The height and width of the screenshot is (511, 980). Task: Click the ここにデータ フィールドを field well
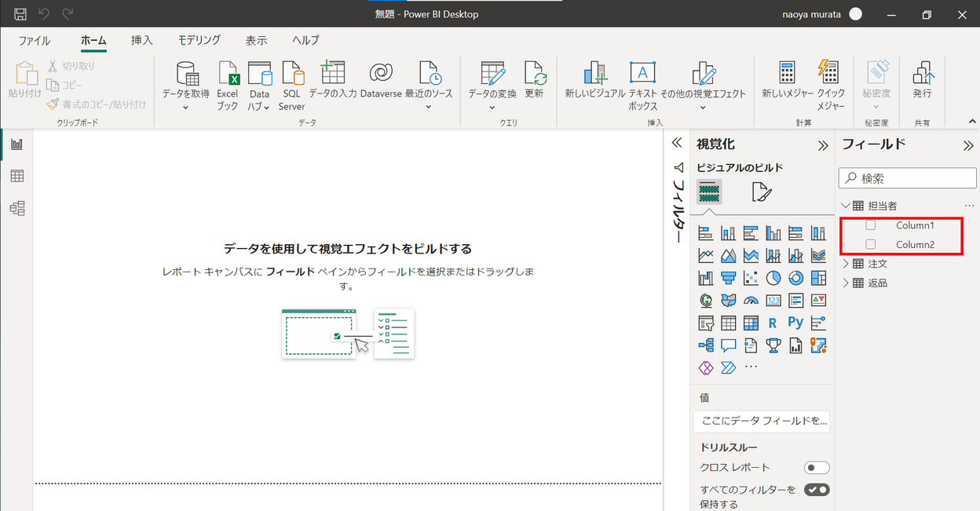coord(762,421)
